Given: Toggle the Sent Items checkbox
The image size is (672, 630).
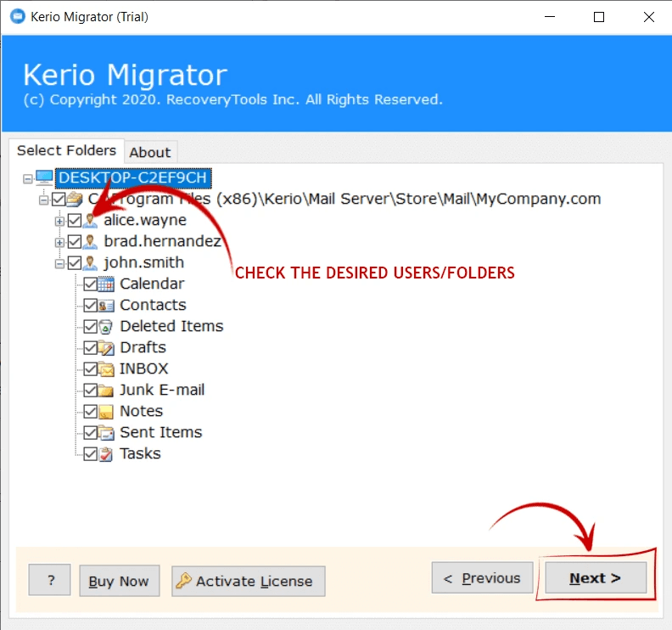Looking at the screenshot, I should (91, 433).
